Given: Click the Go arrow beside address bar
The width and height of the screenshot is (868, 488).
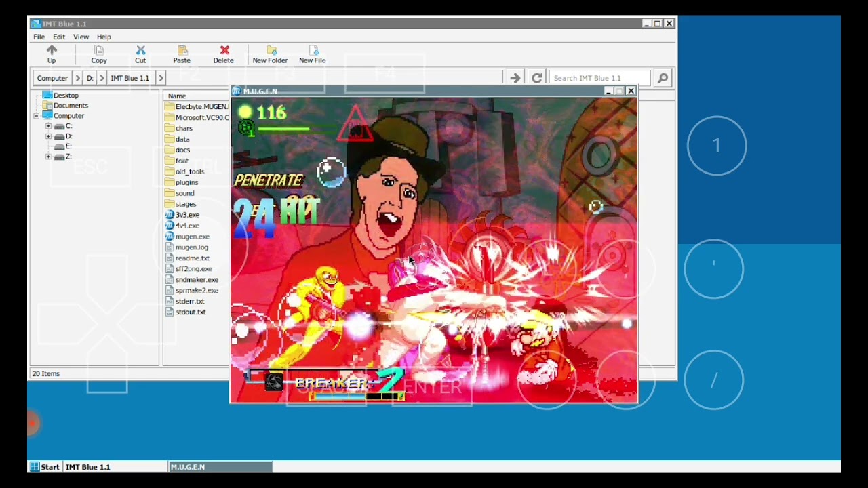Looking at the screenshot, I should 515,78.
